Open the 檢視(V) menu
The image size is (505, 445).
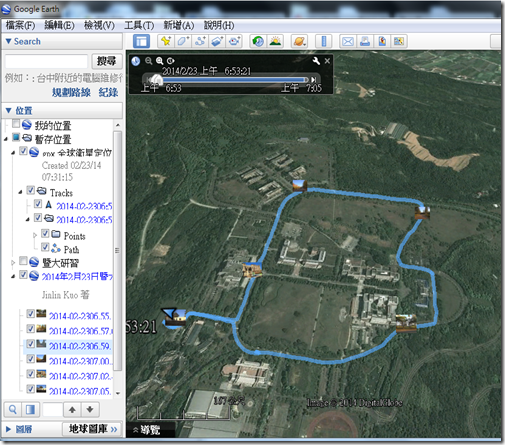tap(99, 25)
